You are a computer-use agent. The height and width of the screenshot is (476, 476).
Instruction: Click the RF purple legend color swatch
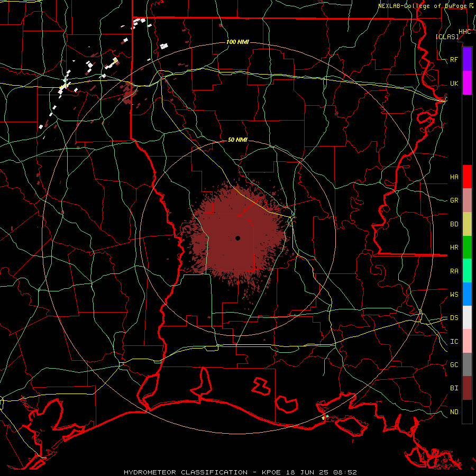pyautogui.click(x=467, y=59)
